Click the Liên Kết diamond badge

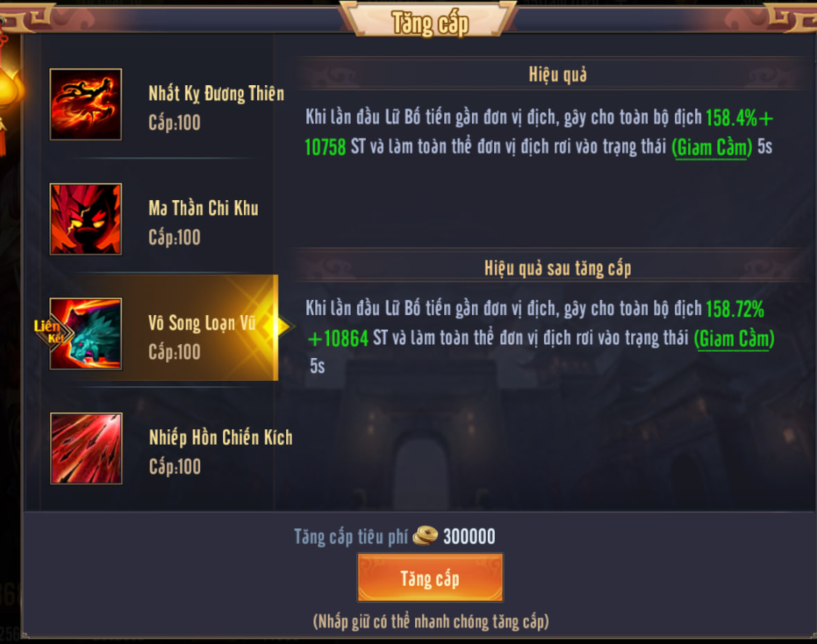[51, 332]
